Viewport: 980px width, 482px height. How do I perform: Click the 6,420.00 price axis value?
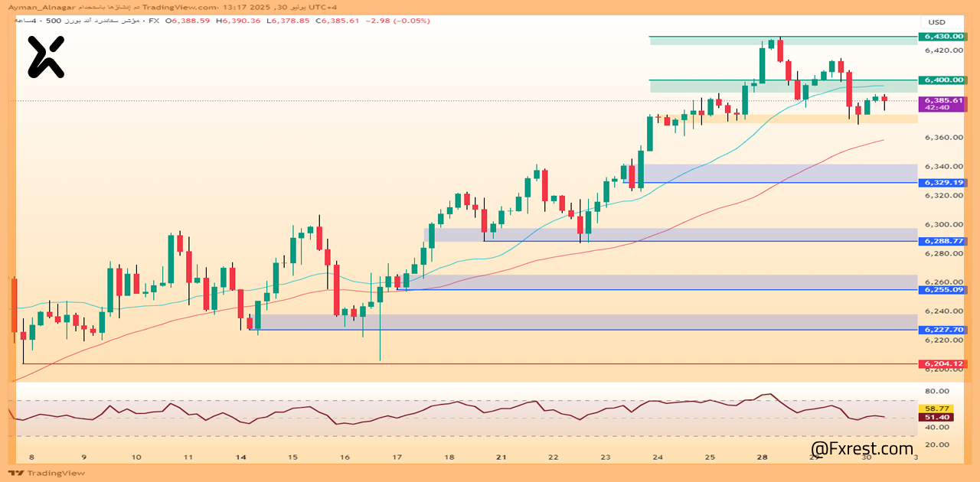point(942,50)
